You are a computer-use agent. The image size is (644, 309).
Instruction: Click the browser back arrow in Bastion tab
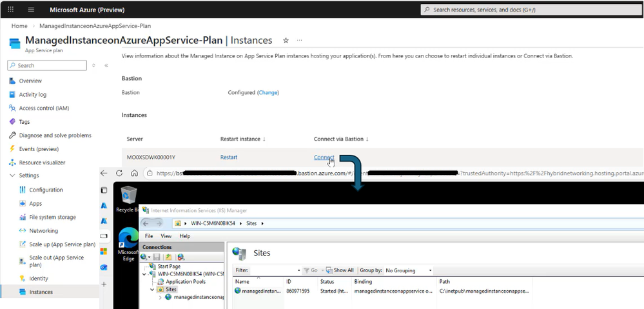point(104,173)
